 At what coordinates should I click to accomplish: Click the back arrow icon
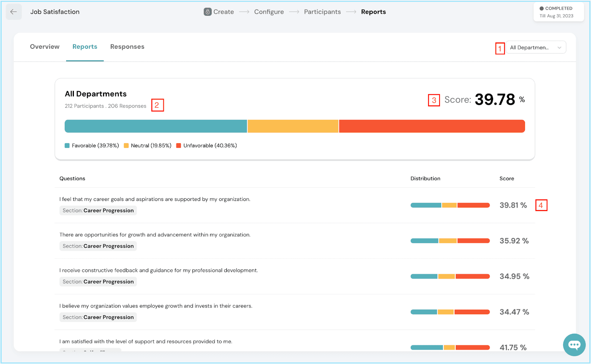point(14,12)
